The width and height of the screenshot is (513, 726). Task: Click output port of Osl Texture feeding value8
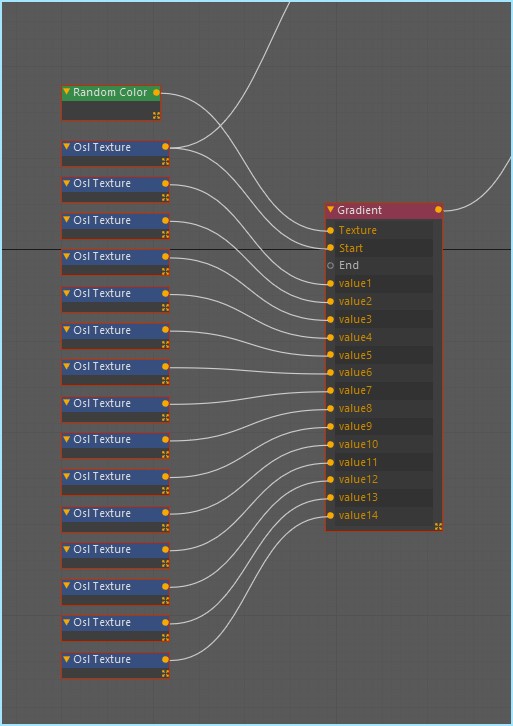(165, 439)
